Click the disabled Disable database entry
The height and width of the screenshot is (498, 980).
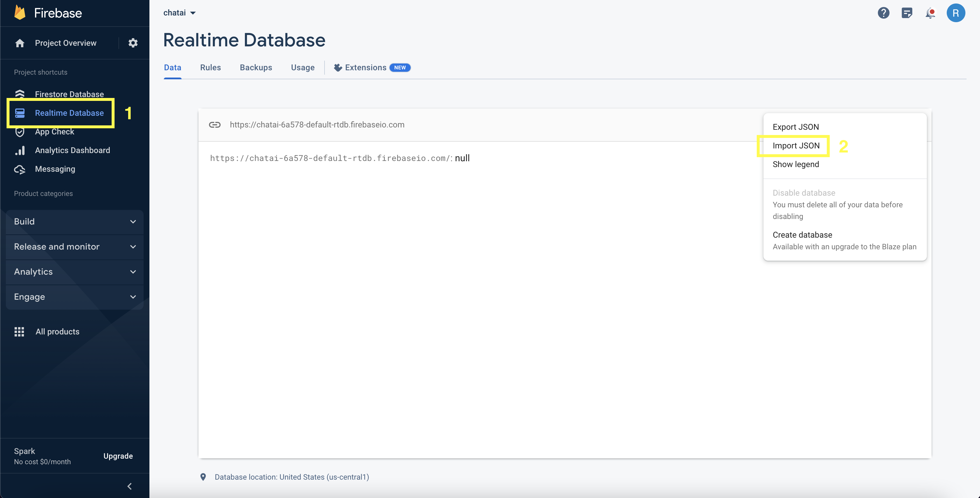[x=804, y=193]
